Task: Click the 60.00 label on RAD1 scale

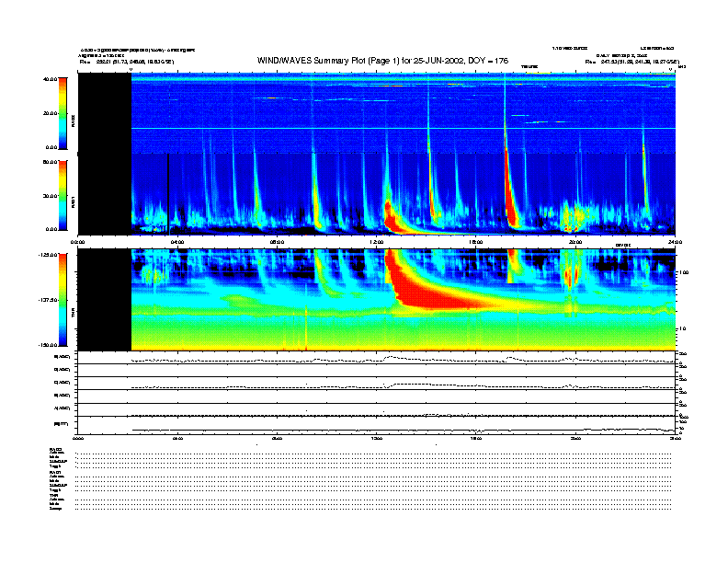Action: (50, 162)
